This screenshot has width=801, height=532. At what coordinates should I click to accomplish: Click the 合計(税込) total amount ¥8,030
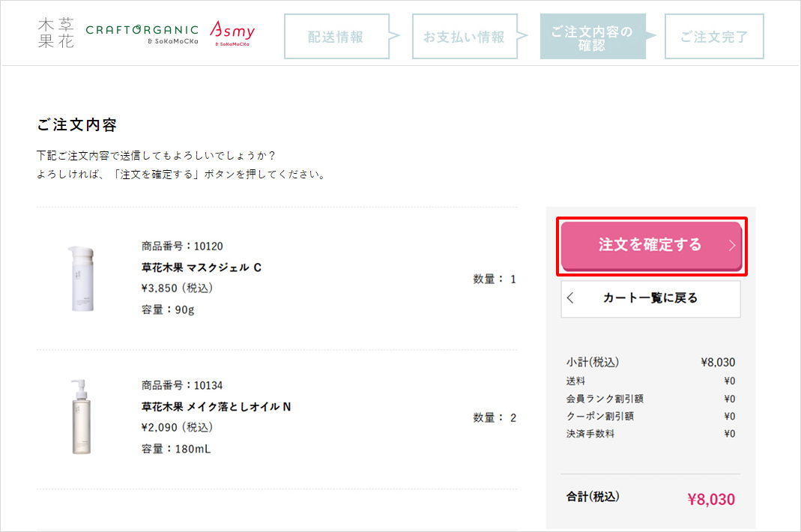711,499
